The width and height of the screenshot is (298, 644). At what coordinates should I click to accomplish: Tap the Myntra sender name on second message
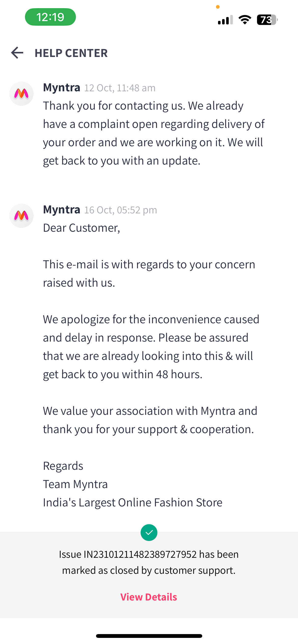[62, 210]
